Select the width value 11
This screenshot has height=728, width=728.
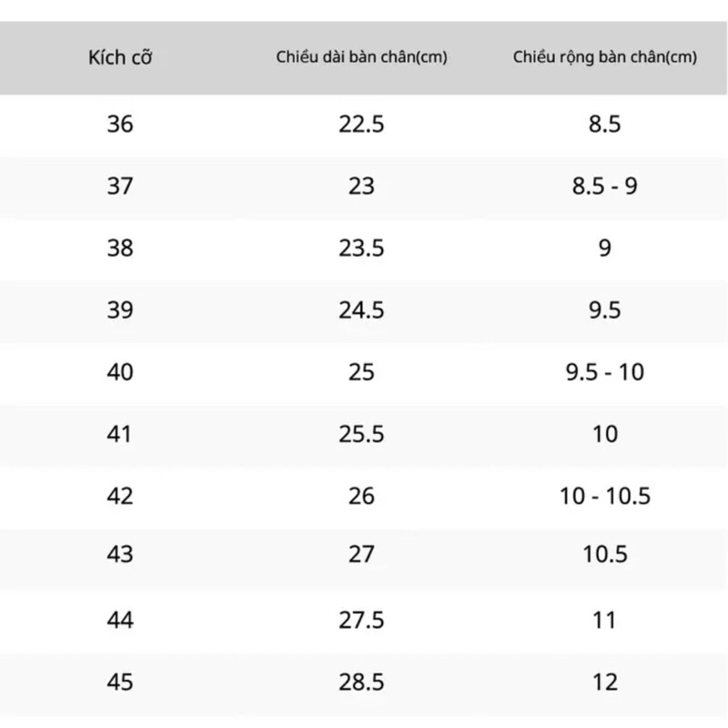click(x=604, y=620)
